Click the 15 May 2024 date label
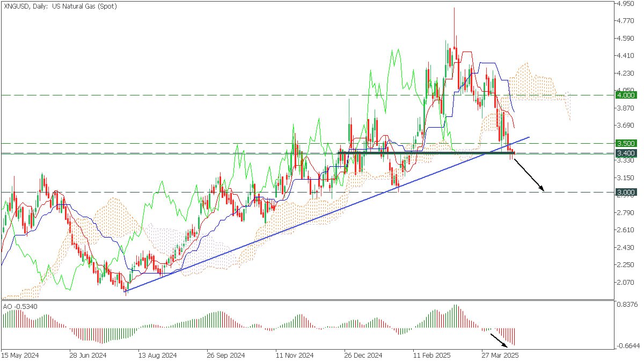 (19, 355)
